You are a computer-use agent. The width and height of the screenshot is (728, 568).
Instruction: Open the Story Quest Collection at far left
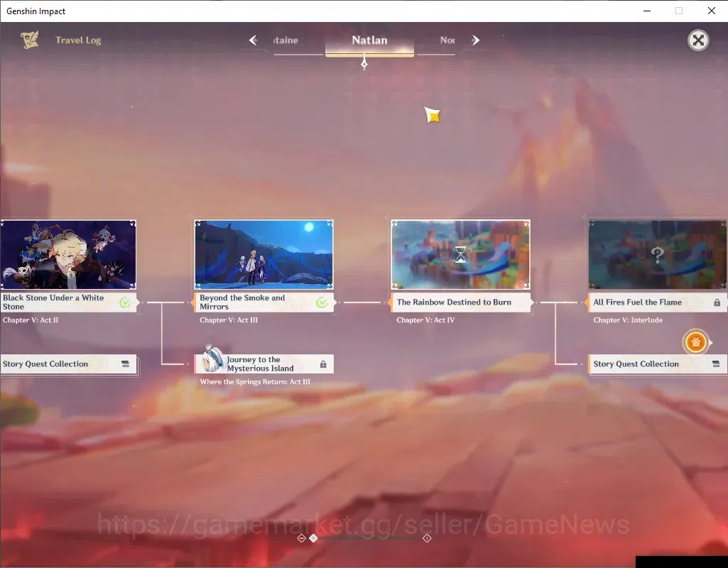pyautogui.click(x=68, y=364)
